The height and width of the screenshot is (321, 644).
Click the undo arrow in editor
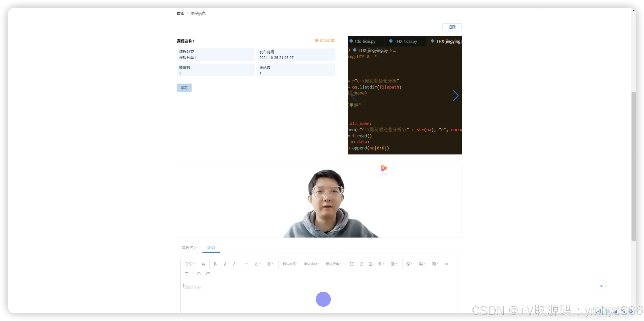click(x=198, y=274)
